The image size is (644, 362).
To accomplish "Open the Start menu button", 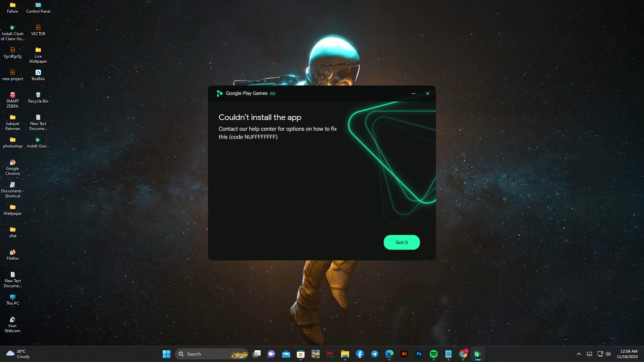I will tap(166, 354).
